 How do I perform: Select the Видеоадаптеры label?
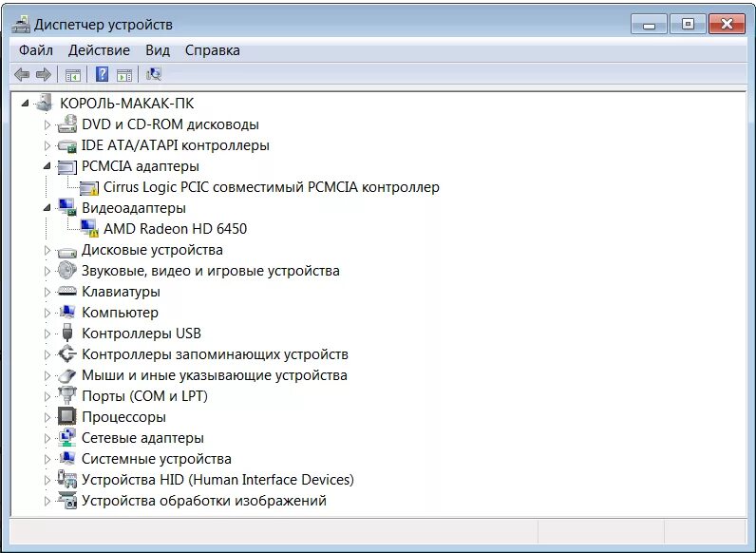click(x=134, y=208)
